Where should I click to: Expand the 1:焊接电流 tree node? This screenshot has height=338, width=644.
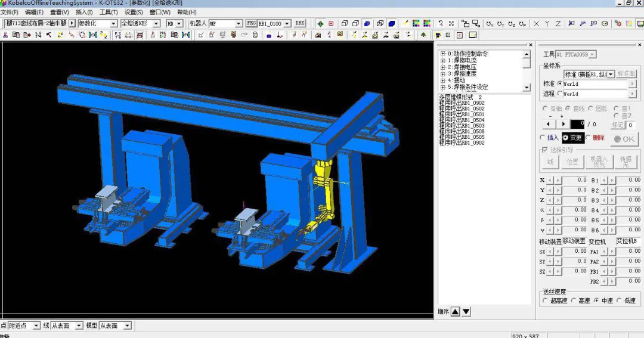click(x=442, y=60)
